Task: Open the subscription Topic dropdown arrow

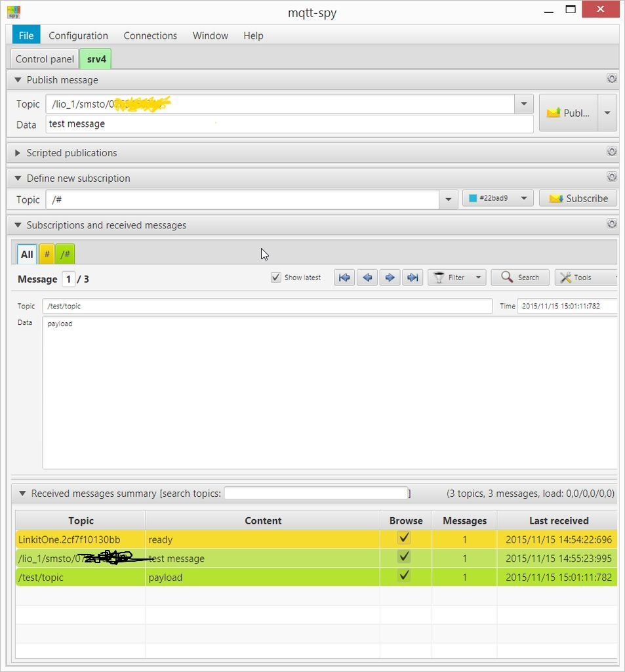Action: coord(448,199)
